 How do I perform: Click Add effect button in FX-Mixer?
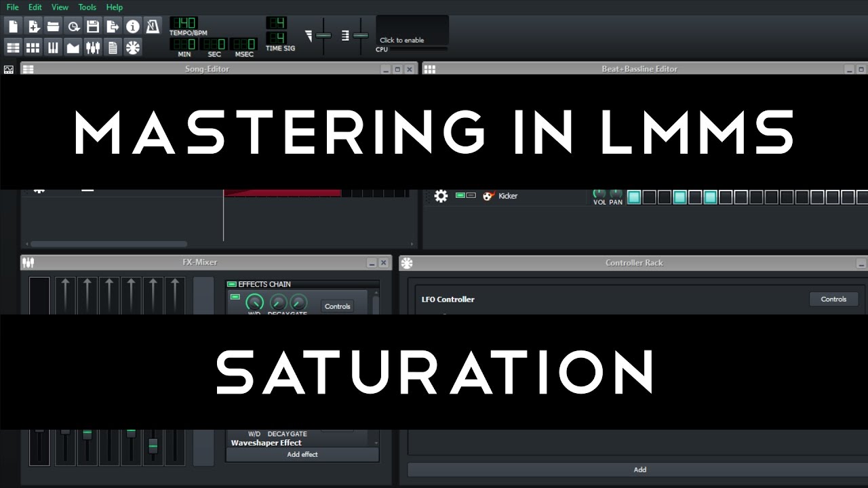tap(302, 455)
